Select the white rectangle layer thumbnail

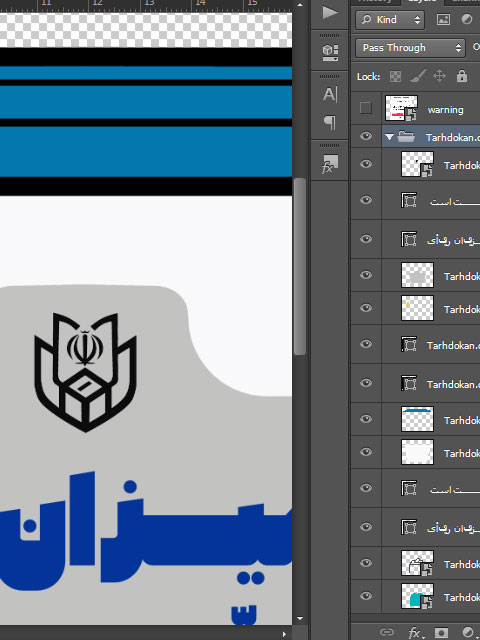tap(417, 452)
